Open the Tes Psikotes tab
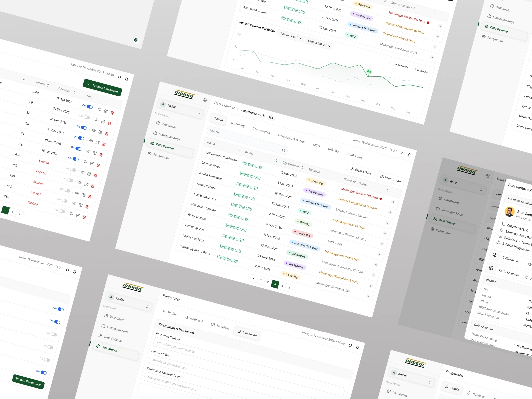 (261, 131)
